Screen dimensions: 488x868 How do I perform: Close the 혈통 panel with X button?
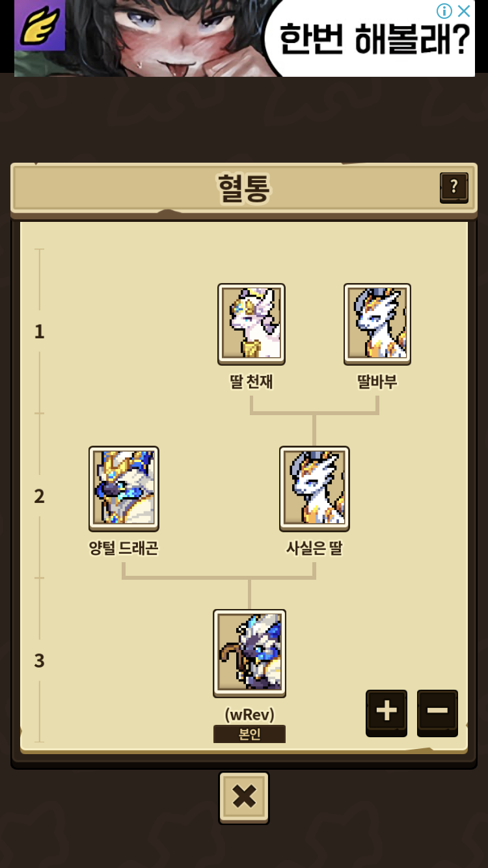[x=244, y=797]
